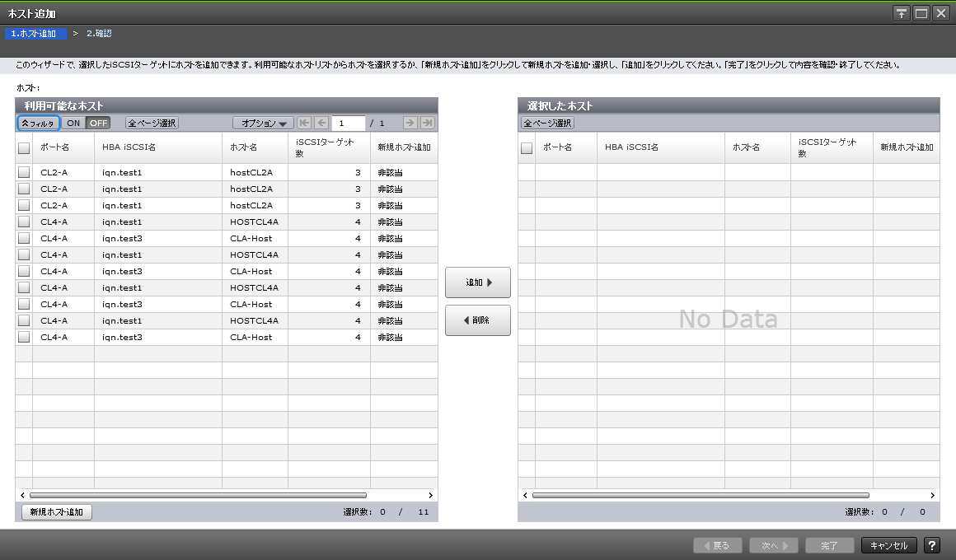Cancel the wizard with キャンセル
This screenshot has width=956, height=560.
coord(888,544)
